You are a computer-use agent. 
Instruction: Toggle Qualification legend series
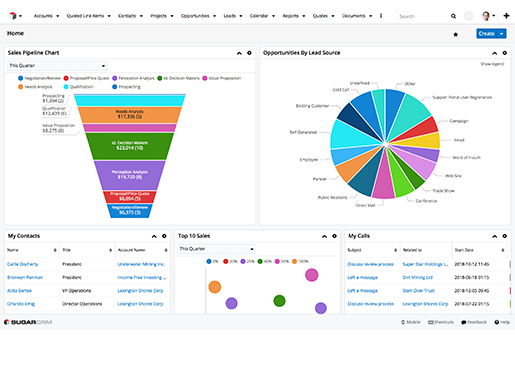(x=79, y=87)
